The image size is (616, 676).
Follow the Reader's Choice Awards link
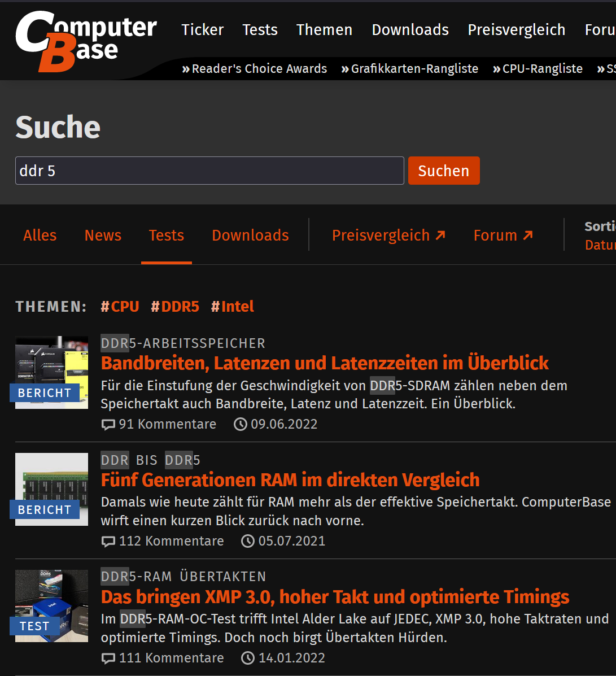point(254,68)
